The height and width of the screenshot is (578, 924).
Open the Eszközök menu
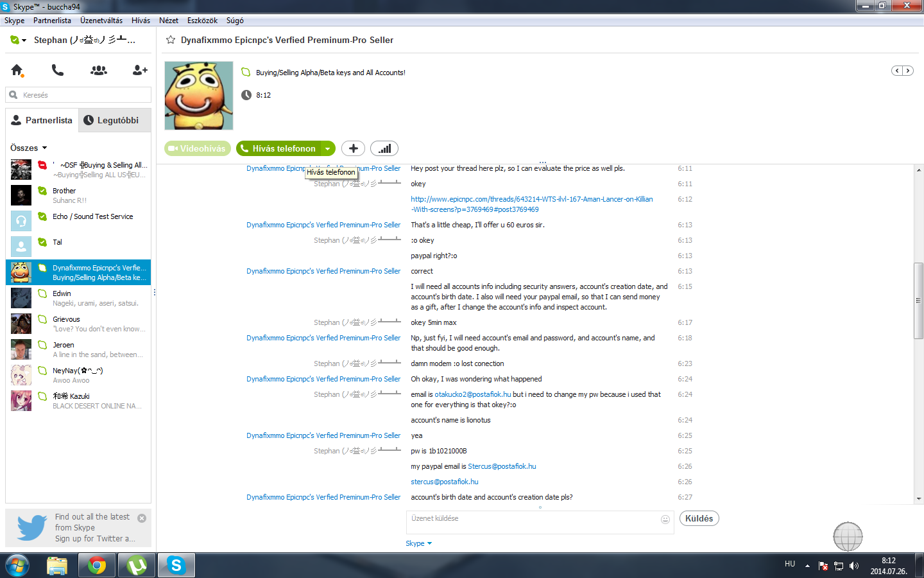point(202,21)
